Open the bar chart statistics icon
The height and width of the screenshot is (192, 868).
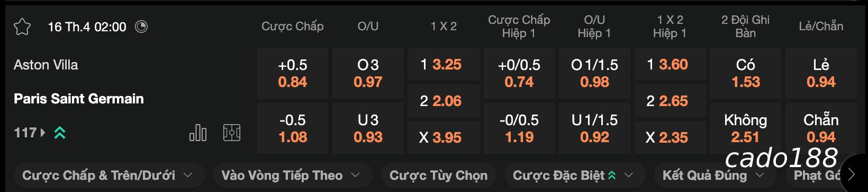point(197,133)
